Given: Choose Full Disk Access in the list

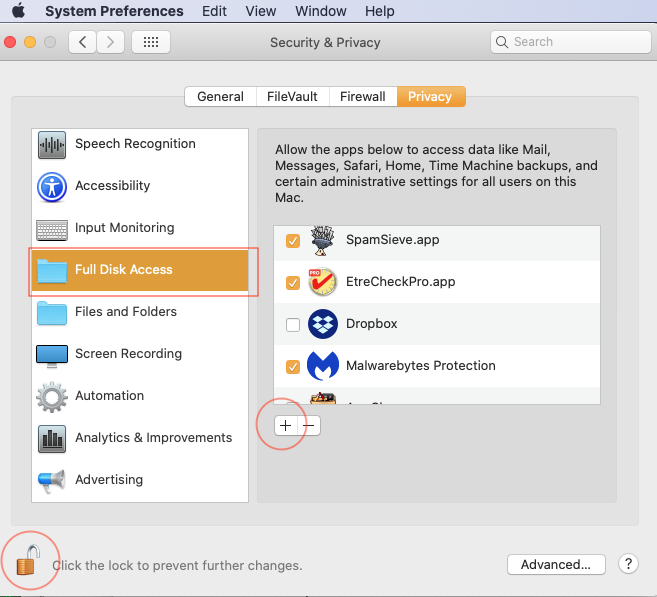Looking at the screenshot, I should 140,270.
